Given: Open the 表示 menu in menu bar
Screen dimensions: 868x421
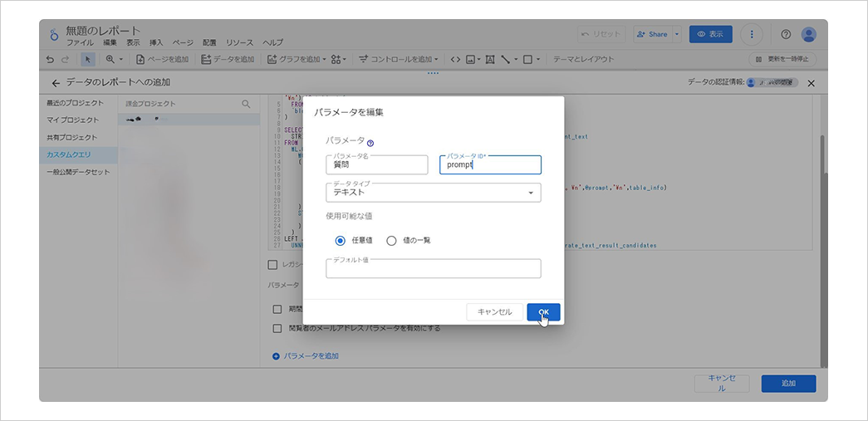Looking at the screenshot, I should tap(133, 42).
